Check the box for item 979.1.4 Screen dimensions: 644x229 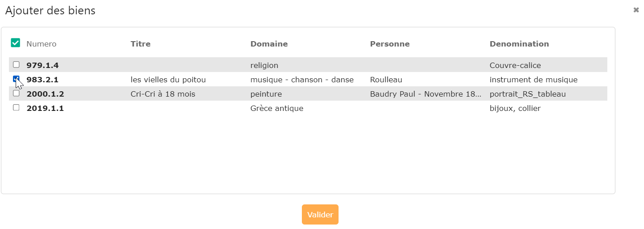click(x=16, y=64)
